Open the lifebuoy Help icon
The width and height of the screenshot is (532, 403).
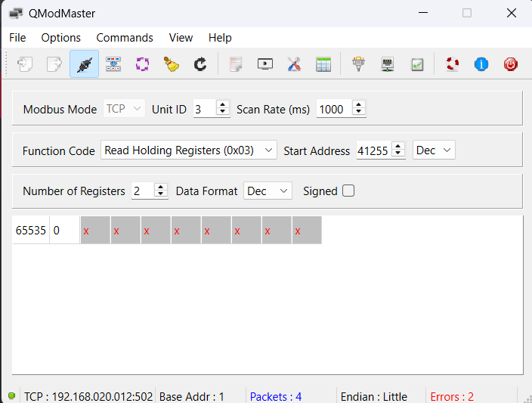coord(452,64)
